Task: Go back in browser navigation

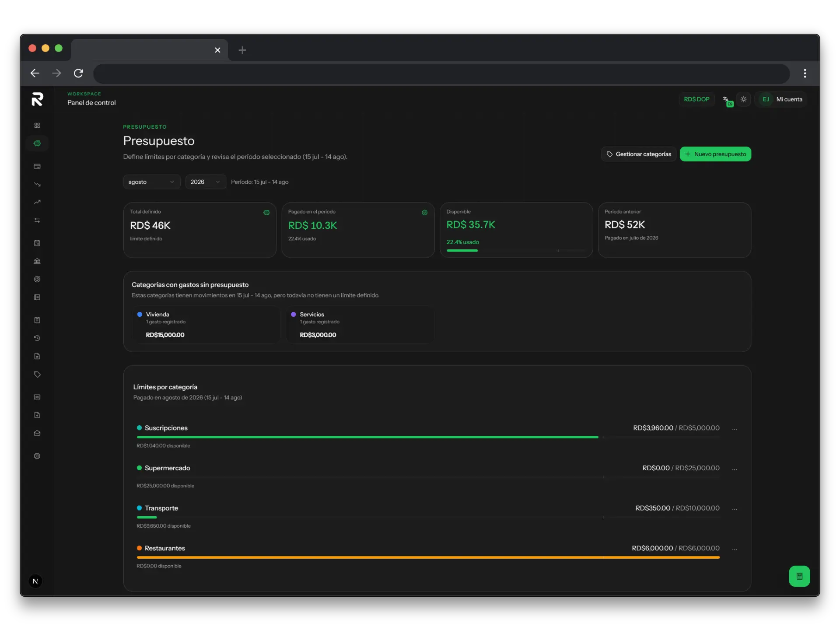Action: (35, 73)
